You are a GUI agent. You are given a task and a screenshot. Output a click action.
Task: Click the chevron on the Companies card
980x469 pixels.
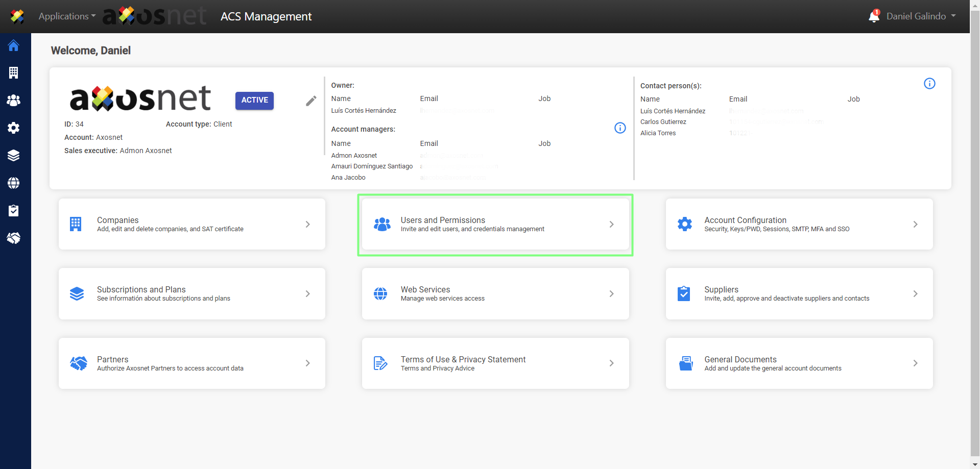click(x=307, y=225)
